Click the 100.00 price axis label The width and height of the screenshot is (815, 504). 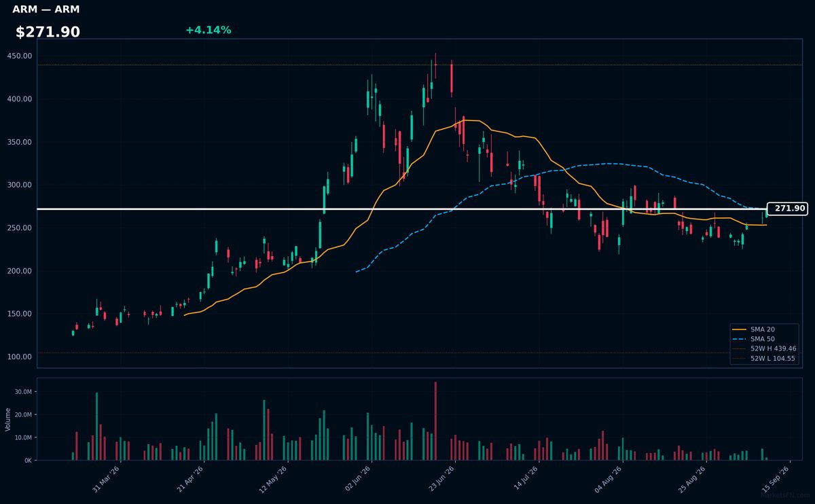coord(20,357)
